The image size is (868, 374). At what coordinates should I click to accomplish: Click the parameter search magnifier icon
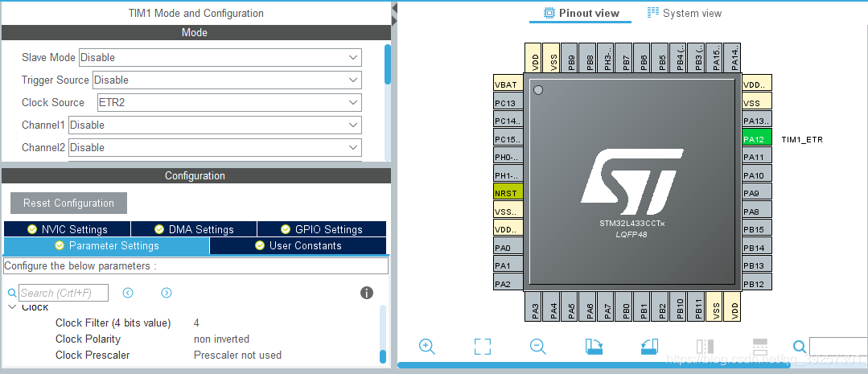pyautogui.click(x=12, y=294)
